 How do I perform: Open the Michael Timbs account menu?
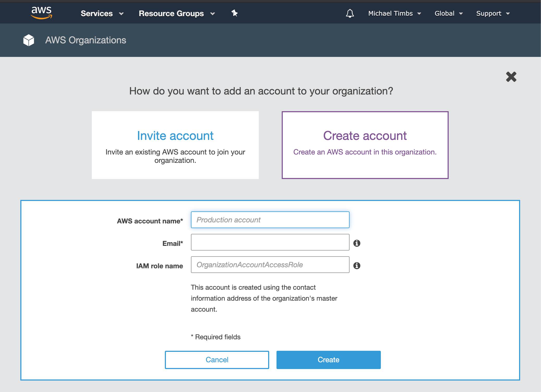point(394,13)
